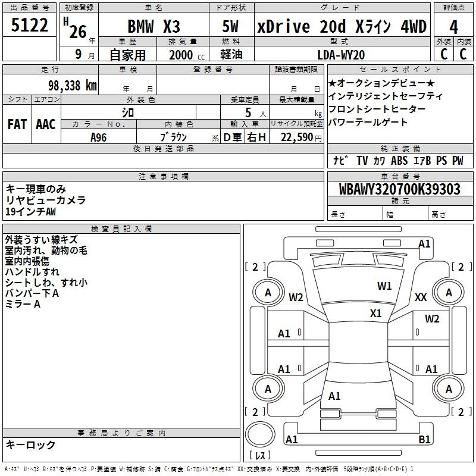Click the XX damage marker on car diagram
This screenshot has height=476, width=476.
coord(421,297)
